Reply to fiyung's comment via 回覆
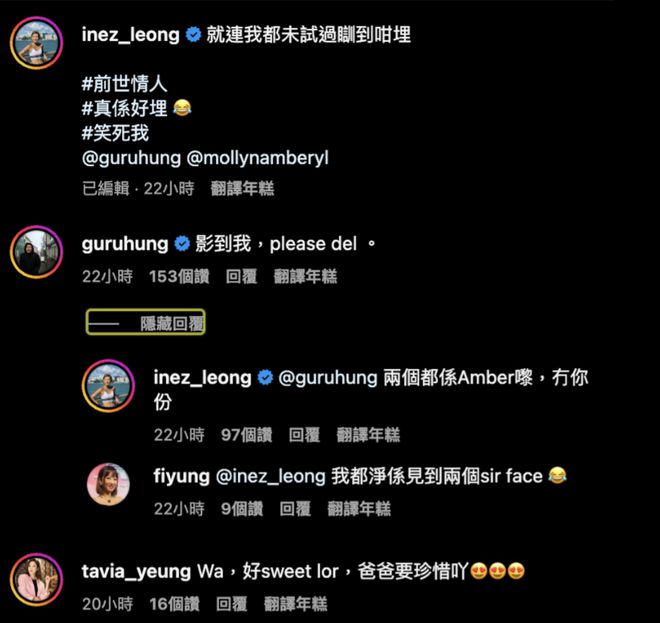 (x=295, y=509)
